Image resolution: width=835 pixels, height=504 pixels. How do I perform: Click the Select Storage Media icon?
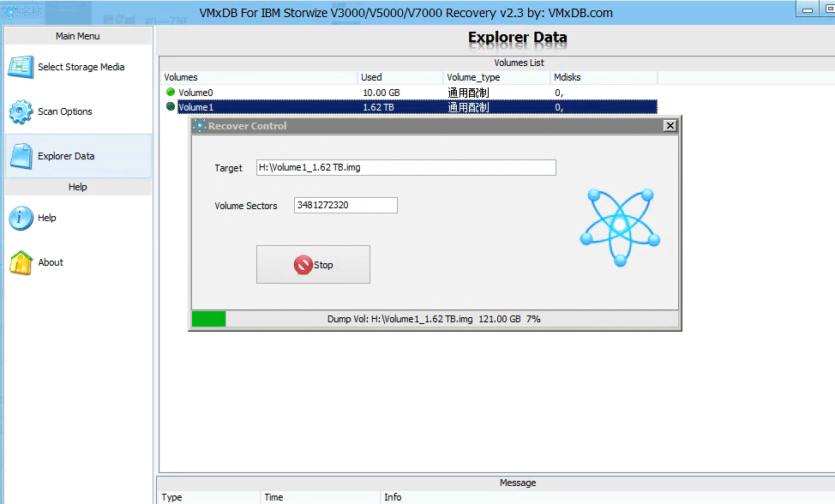click(x=21, y=67)
